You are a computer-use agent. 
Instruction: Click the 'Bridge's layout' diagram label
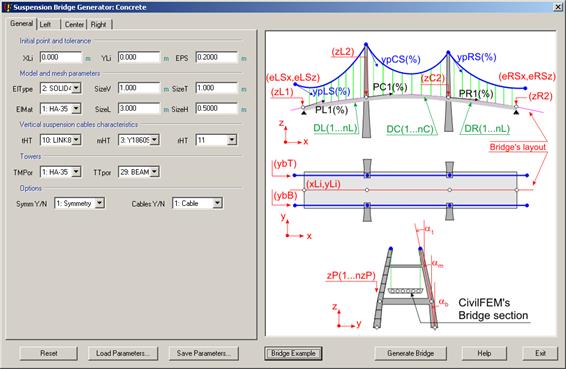pos(518,147)
